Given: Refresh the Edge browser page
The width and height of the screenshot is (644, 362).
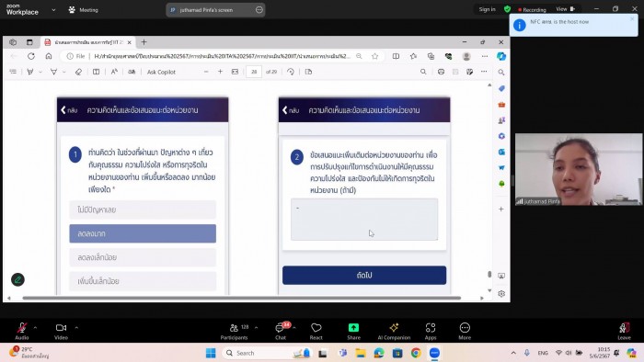Looking at the screenshot, I should [x=31, y=56].
